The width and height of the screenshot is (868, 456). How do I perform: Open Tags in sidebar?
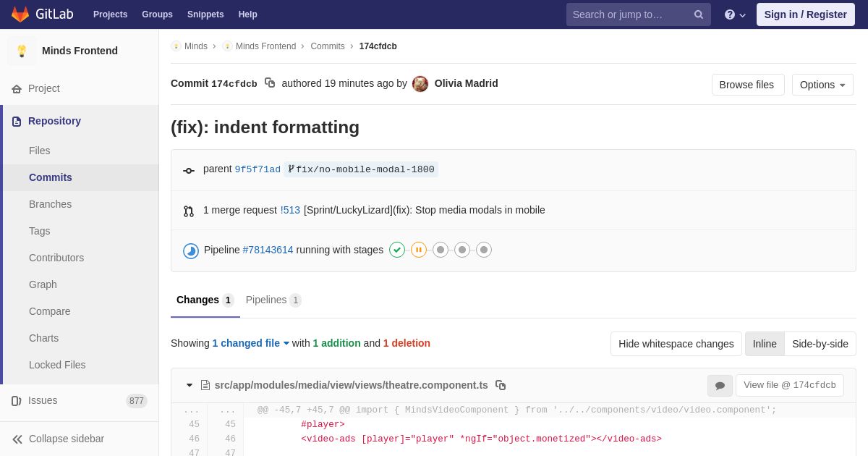[40, 231]
